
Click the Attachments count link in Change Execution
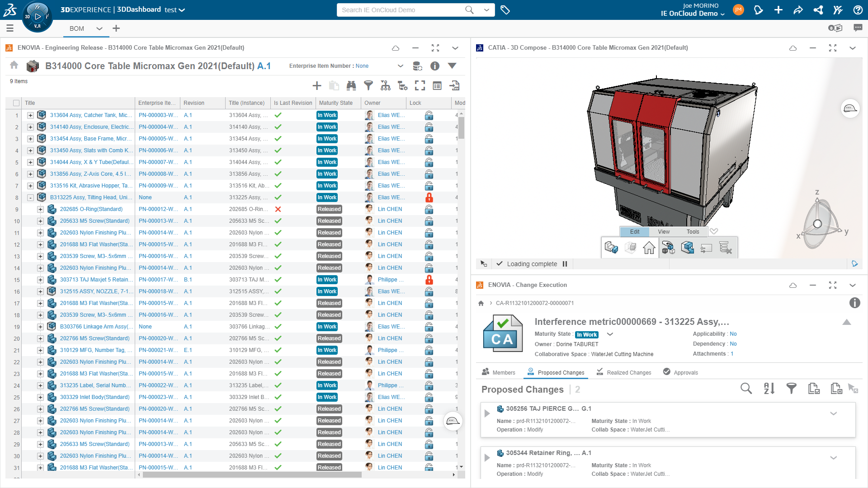click(x=732, y=354)
